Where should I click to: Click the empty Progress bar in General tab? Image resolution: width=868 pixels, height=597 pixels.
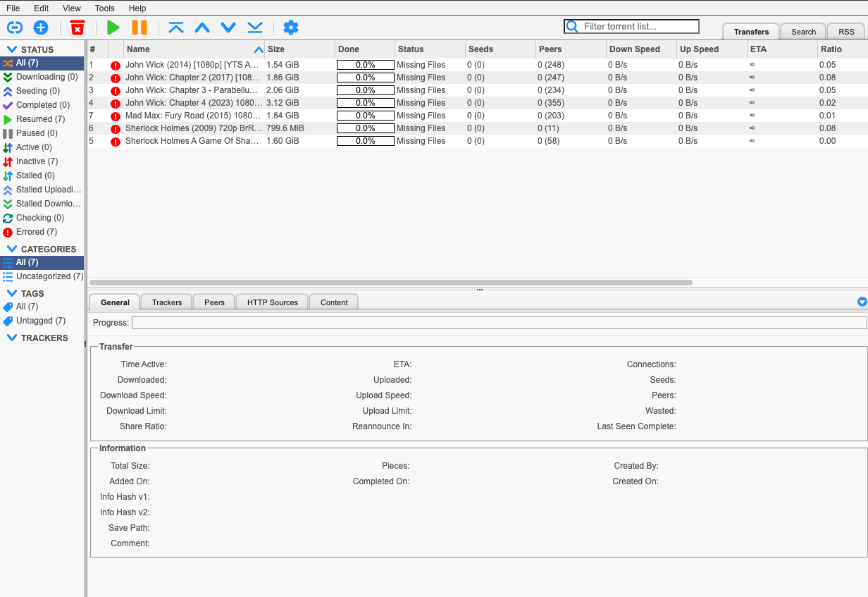pyautogui.click(x=499, y=323)
